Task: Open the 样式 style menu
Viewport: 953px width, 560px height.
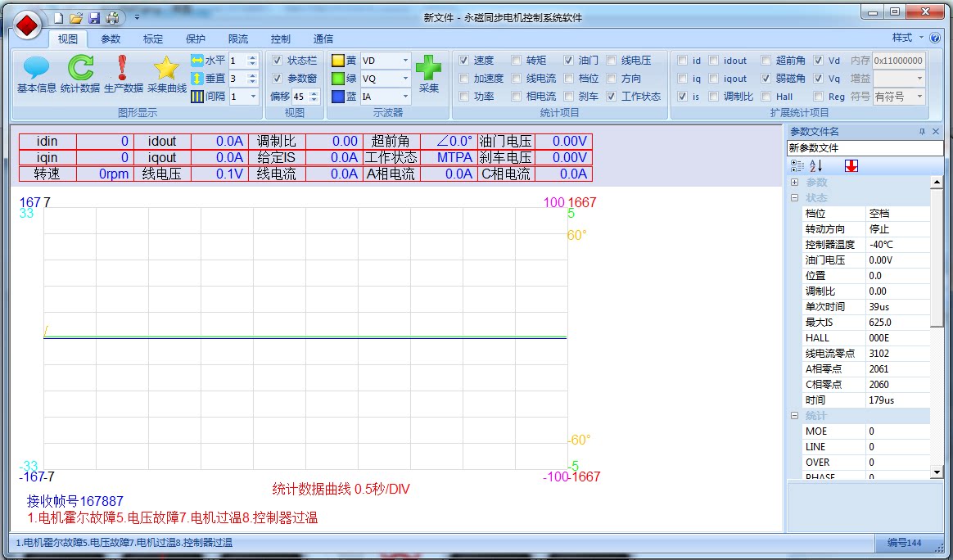Action: (907, 38)
